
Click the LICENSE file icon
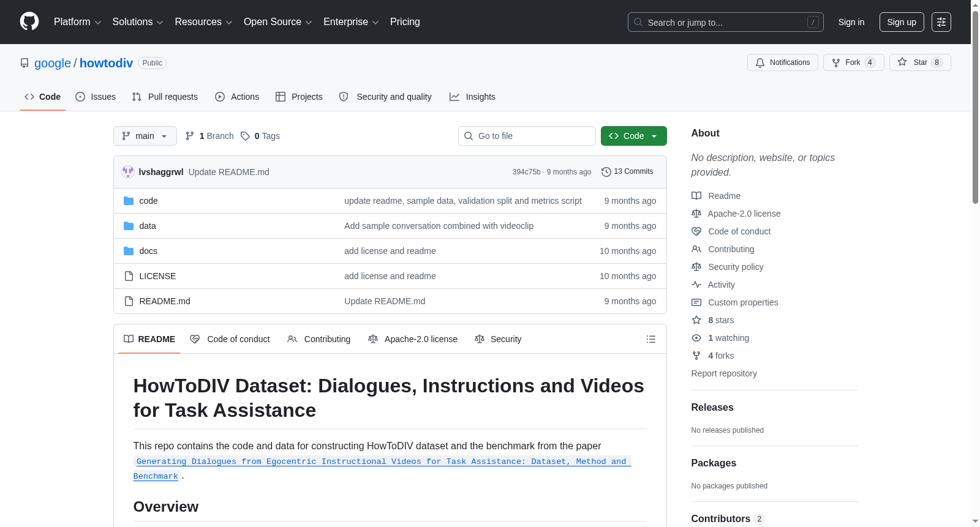click(129, 276)
